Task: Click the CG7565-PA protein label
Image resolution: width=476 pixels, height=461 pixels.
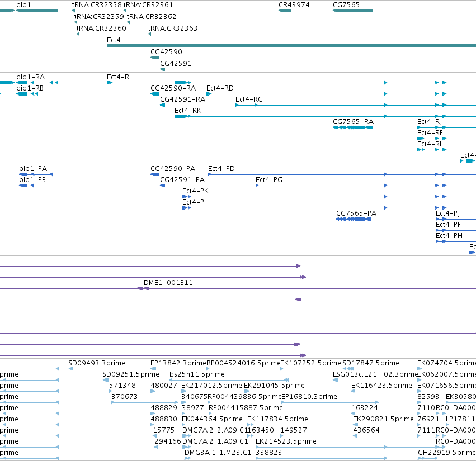Action: [x=356, y=213]
